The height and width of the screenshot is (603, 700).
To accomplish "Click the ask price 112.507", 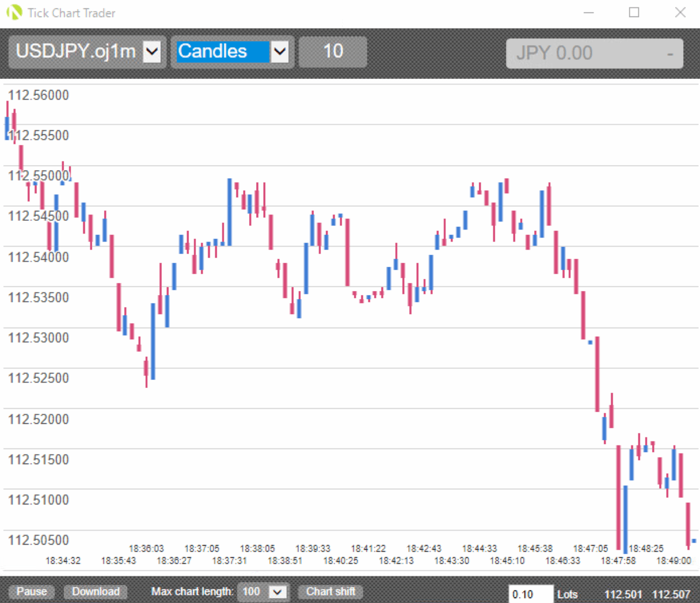I will 671,594.
